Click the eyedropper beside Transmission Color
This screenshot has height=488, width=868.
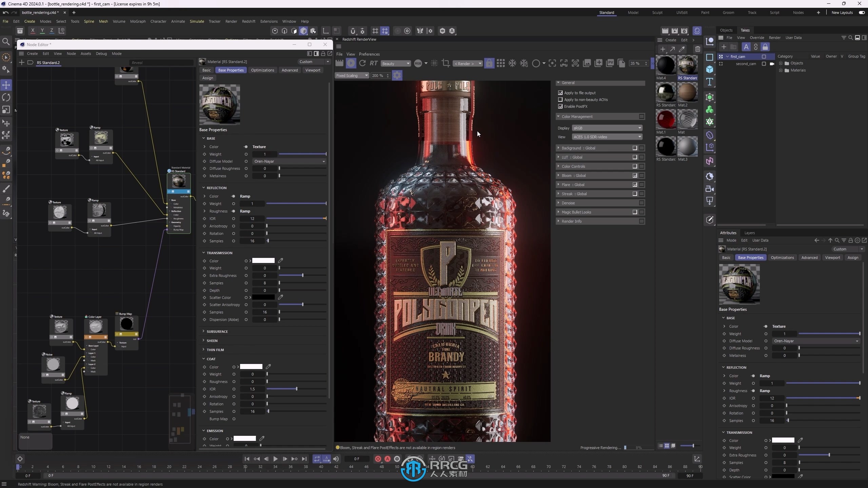pyautogui.click(x=280, y=261)
